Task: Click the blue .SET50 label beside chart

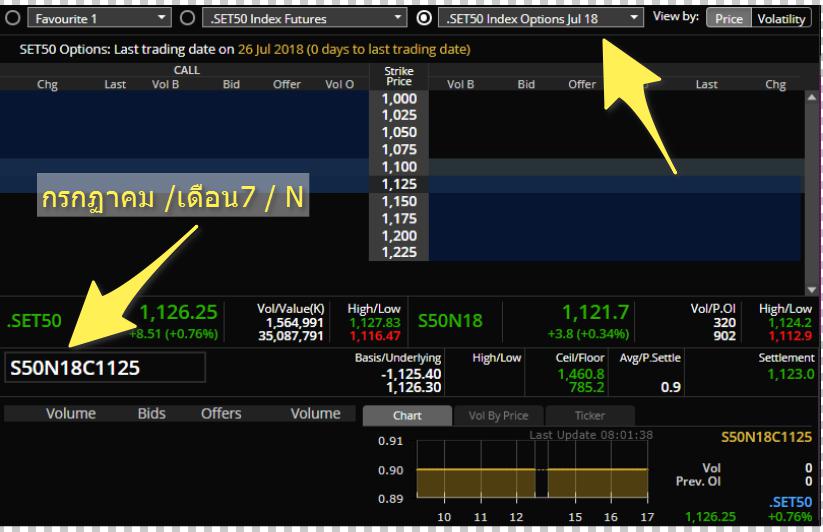Action: click(790, 502)
